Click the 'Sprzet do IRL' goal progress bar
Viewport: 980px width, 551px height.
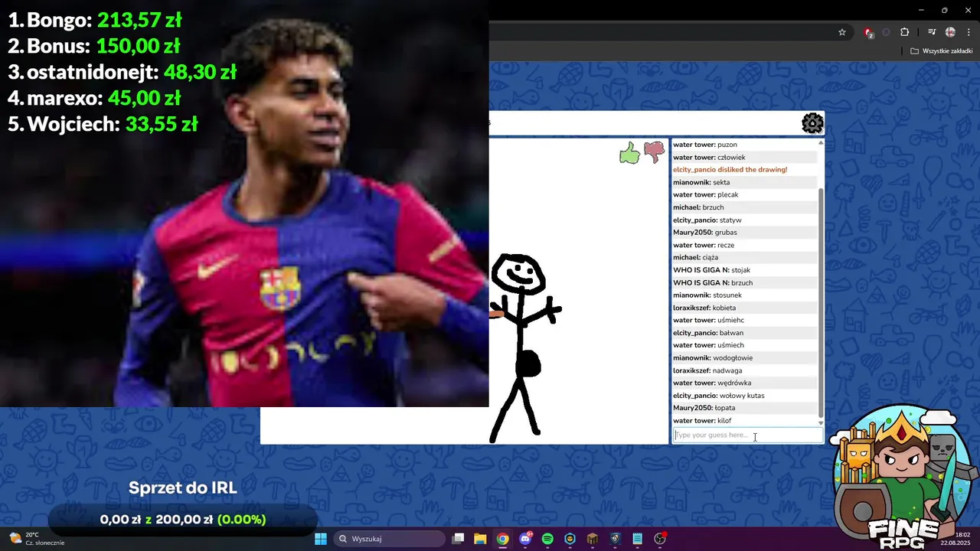click(x=182, y=520)
